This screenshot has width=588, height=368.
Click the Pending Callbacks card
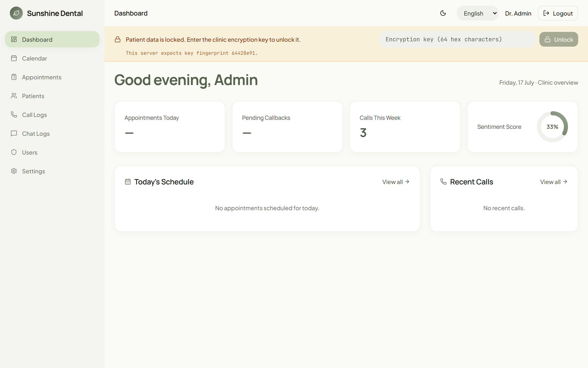[287, 127]
